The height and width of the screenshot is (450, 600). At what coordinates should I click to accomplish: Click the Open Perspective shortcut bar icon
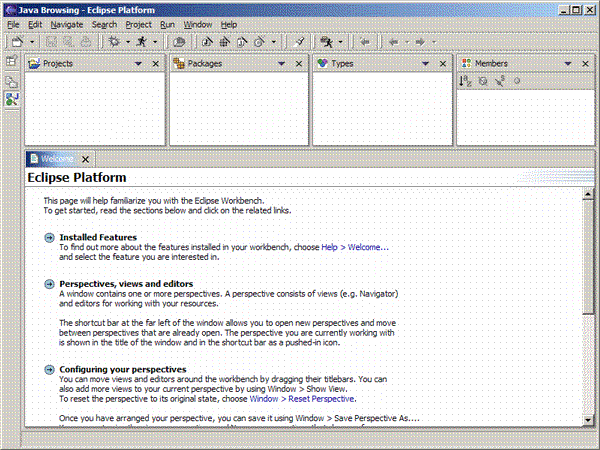click(x=11, y=61)
